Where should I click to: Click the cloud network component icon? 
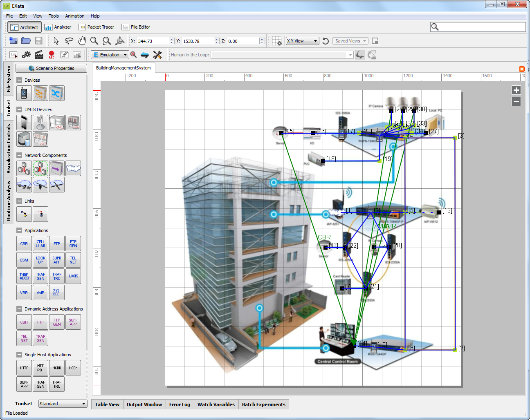(x=73, y=168)
